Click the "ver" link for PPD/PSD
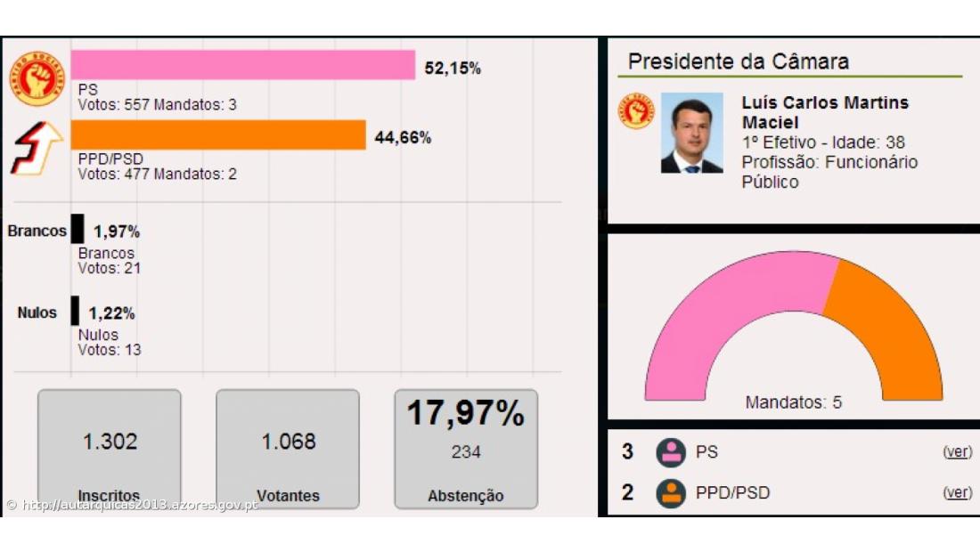Viewport: 980px width, 552px height. 957,493
